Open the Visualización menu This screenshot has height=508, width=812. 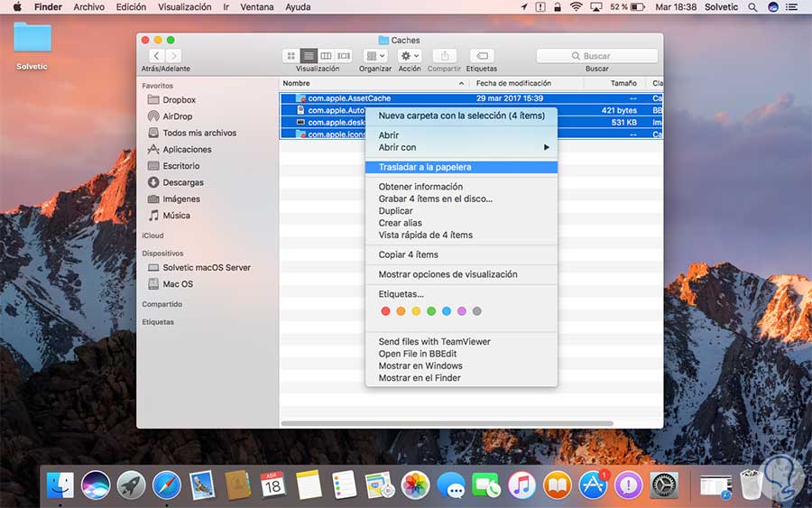[x=184, y=6]
